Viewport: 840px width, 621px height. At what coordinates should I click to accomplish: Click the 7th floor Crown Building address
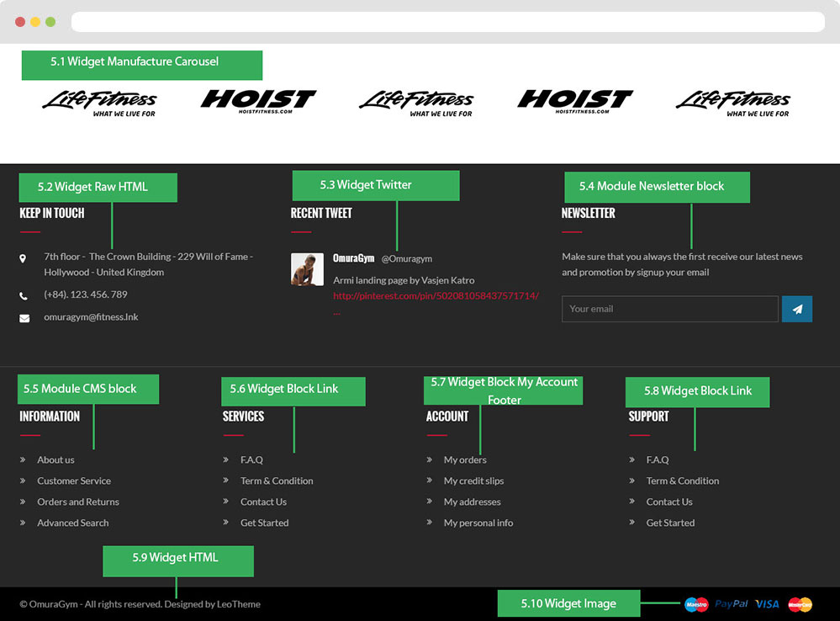tap(148, 264)
